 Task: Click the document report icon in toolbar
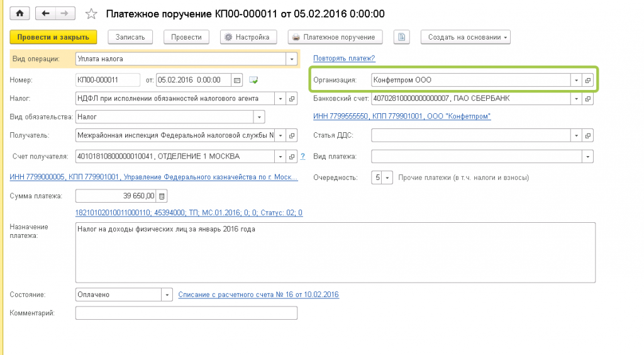coord(402,37)
